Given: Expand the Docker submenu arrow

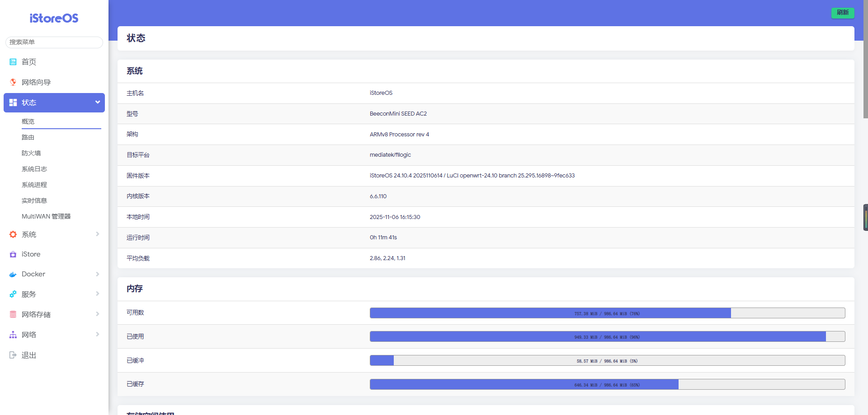Looking at the screenshot, I should pyautogui.click(x=97, y=274).
